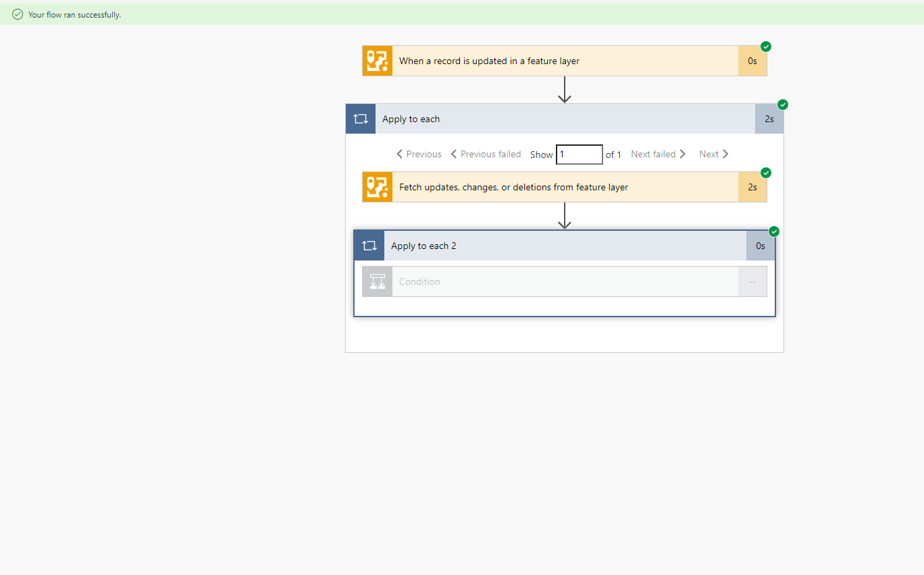Click the green checkmark on Apply to each
The height and width of the screenshot is (575, 924).
click(x=783, y=105)
